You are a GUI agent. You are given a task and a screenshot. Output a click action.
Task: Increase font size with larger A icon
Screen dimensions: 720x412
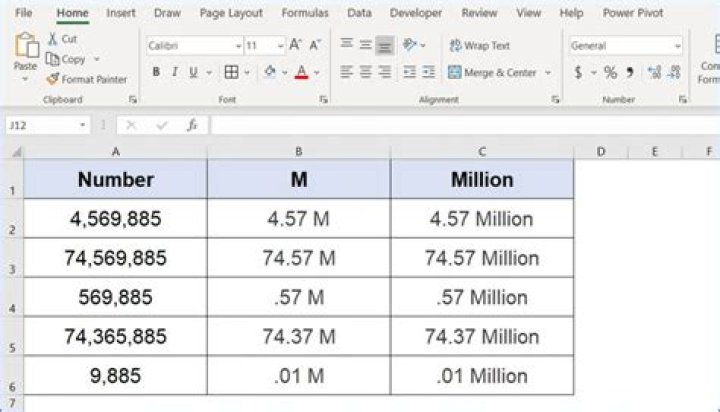295,45
